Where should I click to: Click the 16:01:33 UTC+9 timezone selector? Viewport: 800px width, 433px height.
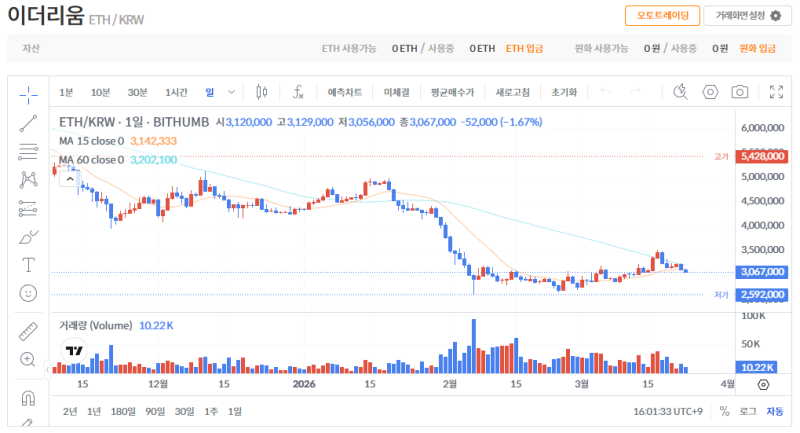(x=668, y=412)
